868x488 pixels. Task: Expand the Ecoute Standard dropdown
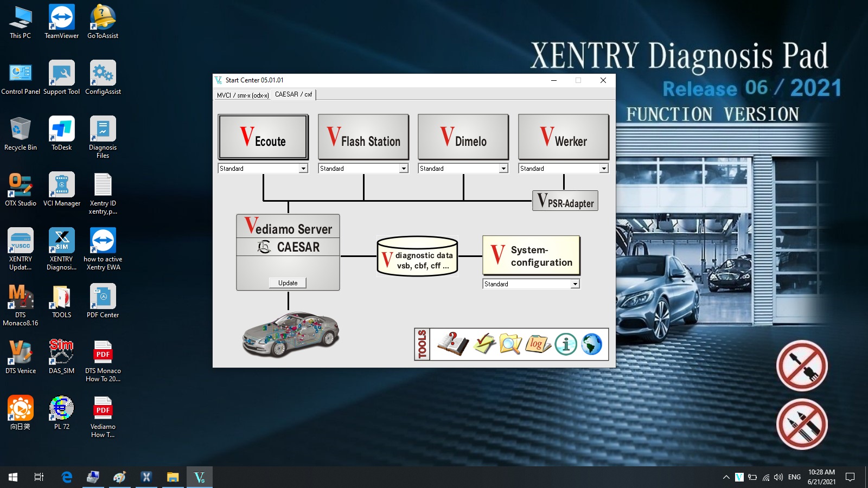click(303, 169)
